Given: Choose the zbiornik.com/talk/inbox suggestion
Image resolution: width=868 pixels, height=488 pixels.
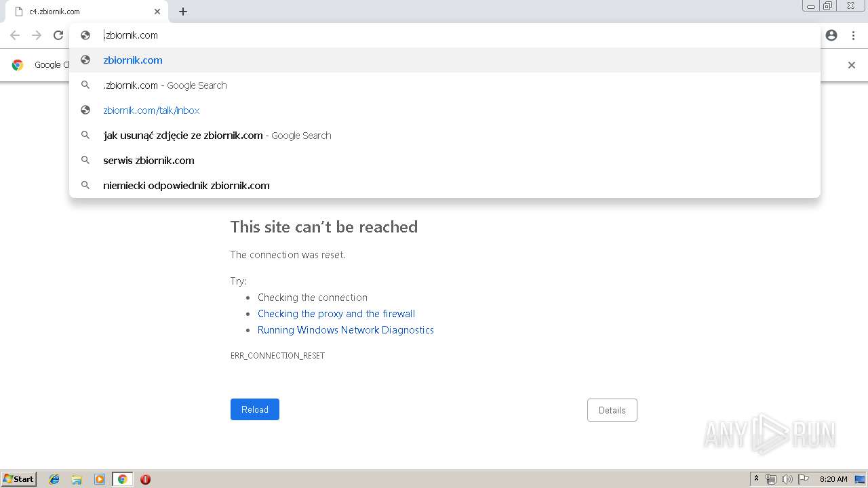Looking at the screenshot, I should (x=445, y=110).
